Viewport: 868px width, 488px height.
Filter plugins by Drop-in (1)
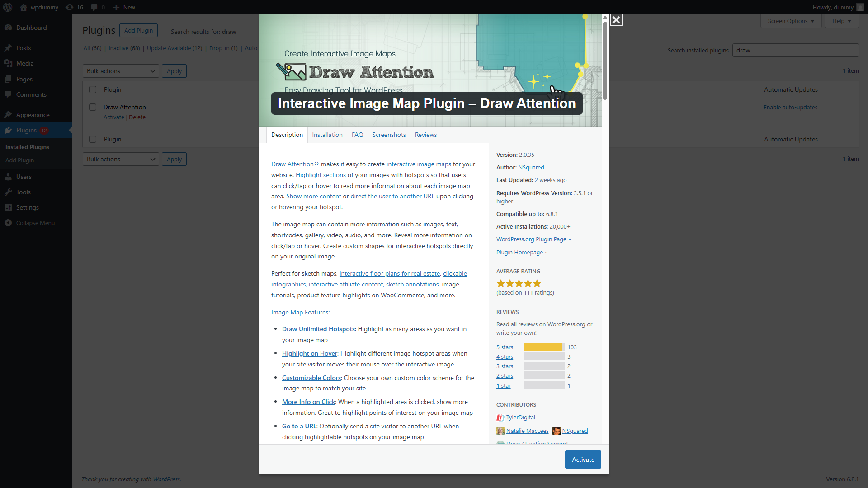pyautogui.click(x=223, y=48)
